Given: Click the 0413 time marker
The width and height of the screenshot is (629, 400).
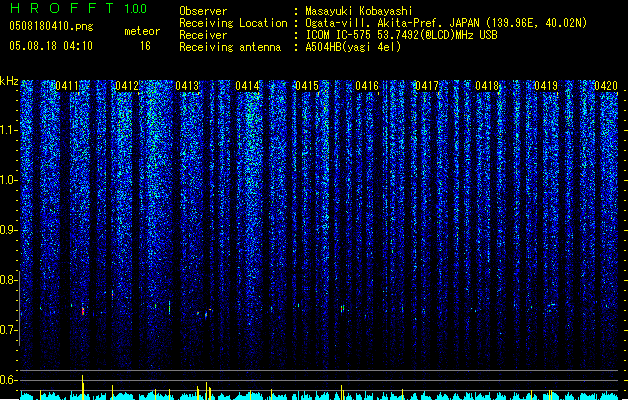Looking at the screenshot, I should [187, 86].
